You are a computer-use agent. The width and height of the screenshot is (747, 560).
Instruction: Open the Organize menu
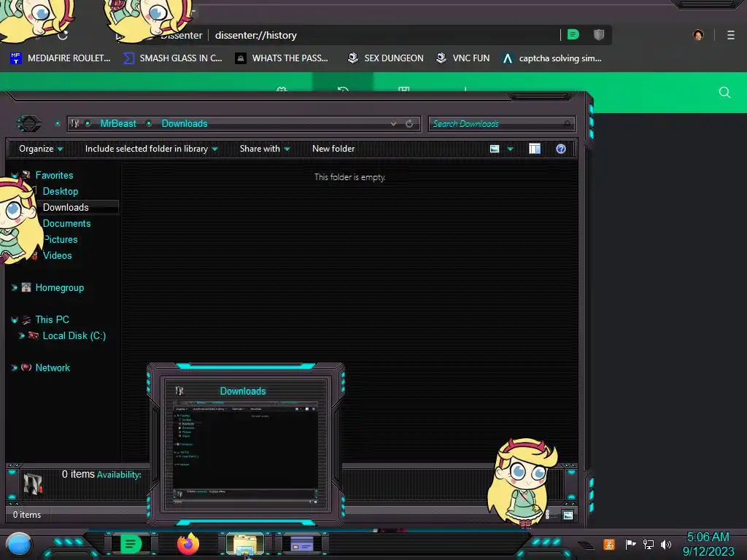(41, 149)
